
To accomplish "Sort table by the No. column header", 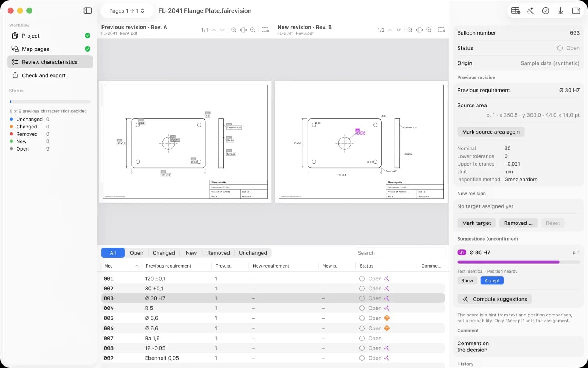I will click(121, 266).
